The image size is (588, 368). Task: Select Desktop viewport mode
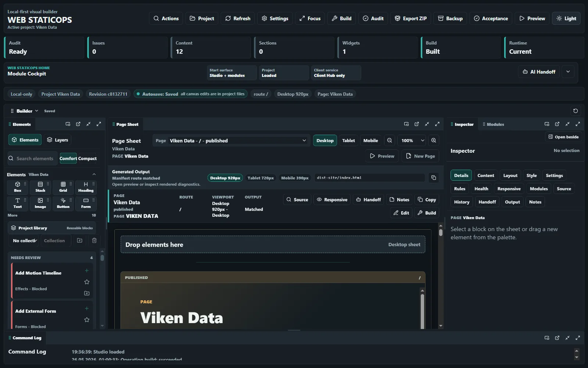pos(325,141)
